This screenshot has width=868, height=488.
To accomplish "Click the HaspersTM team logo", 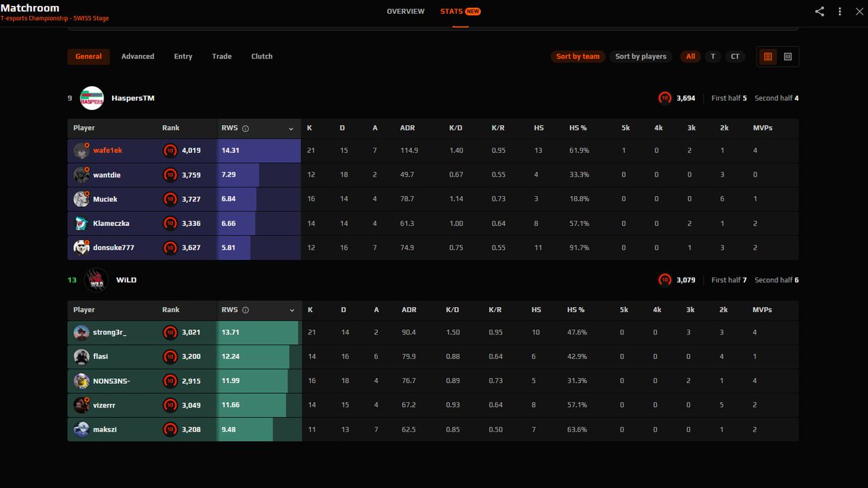I will (93, 98).
